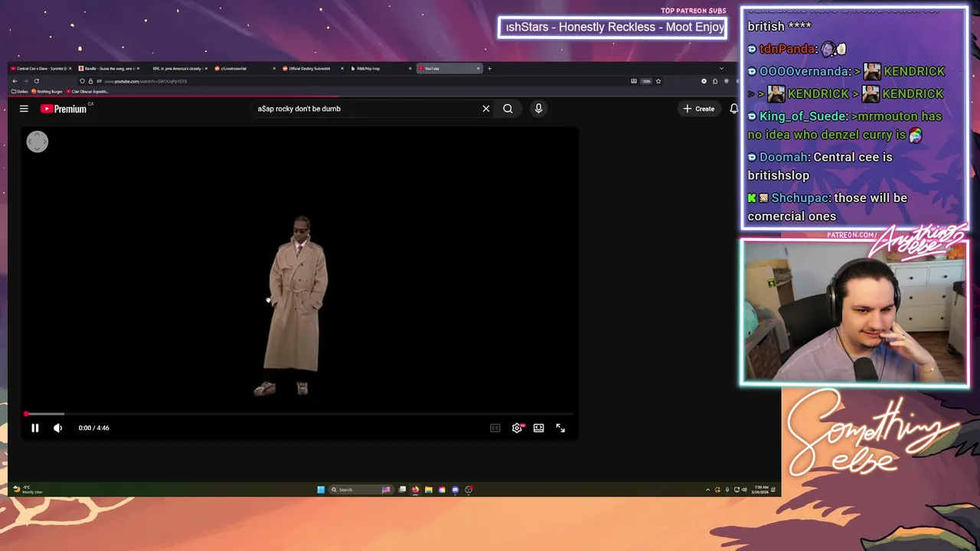Switch to Central Cee x Dave tab
The image size is (980, 551).
(x=40, y=68)
